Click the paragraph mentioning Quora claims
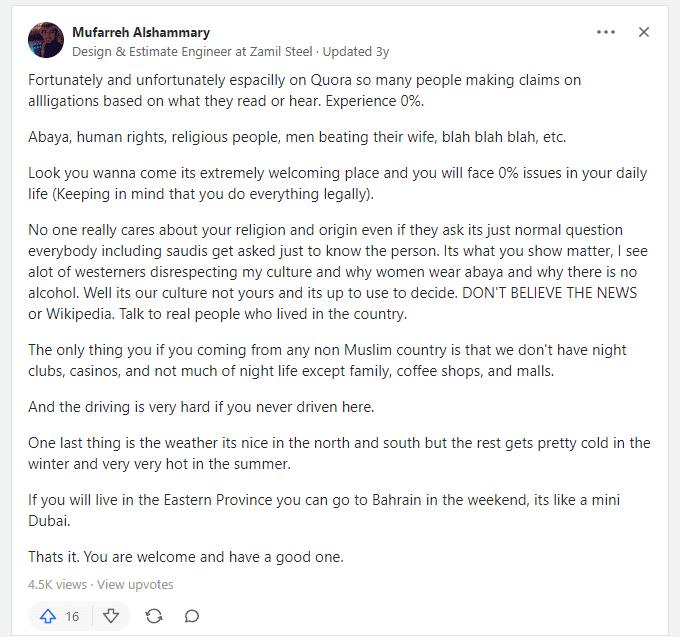Image resolution: width=680 pixels, height=637 pixels. pyautogui.click(x=304, y=90)
